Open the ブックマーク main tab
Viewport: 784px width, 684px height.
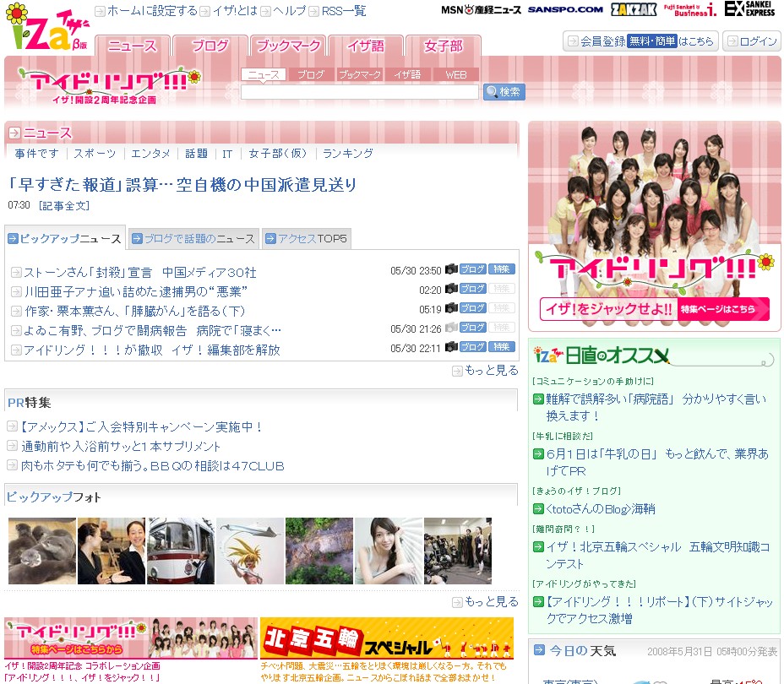tap(288, 46)
